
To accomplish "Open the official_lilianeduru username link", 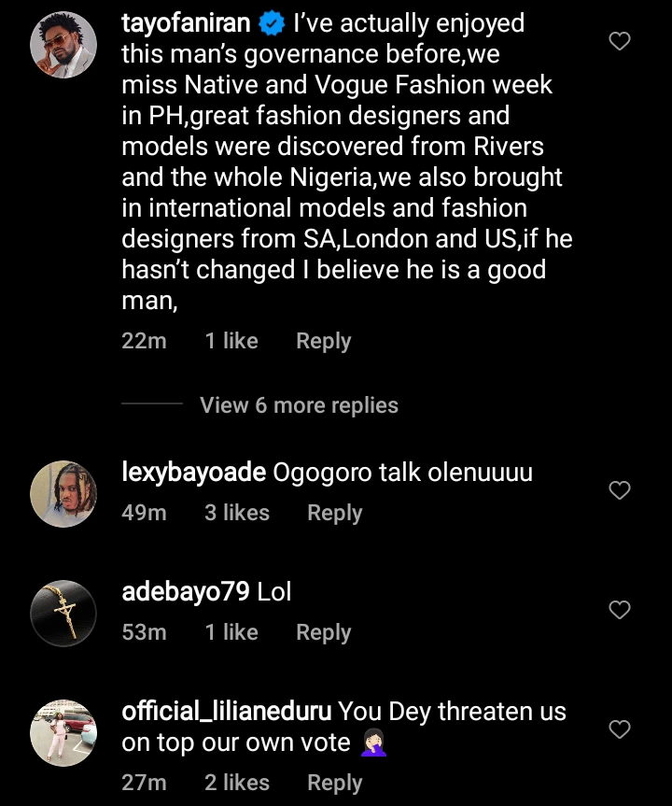I will point(226,712).
